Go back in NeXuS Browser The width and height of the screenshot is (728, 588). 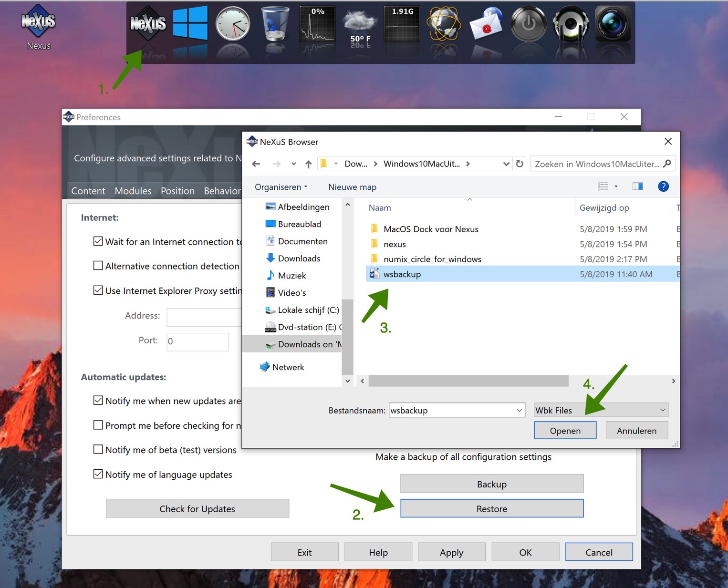tap(256, 164)
